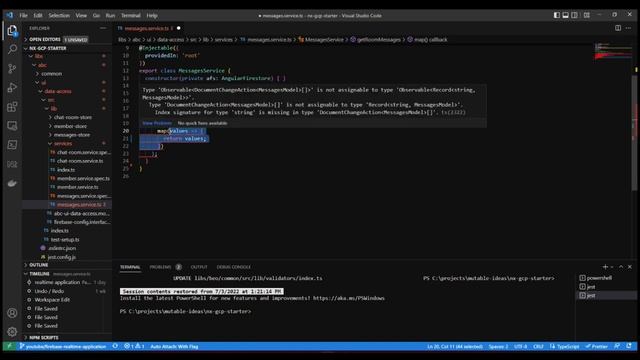Screen dimensions: 640x360
Task: Select Undo / Redo entry in Timeline
Action: [x=49, y=291]
